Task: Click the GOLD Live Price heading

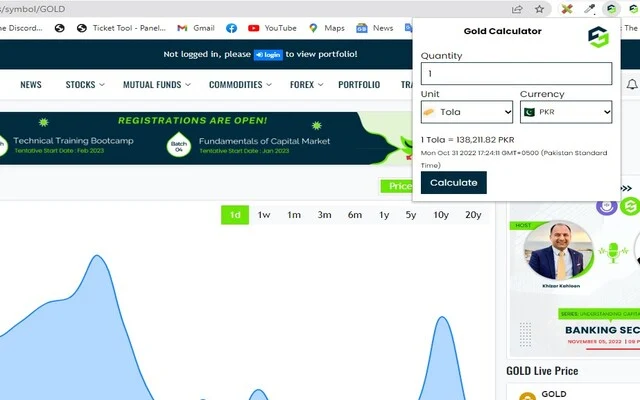Action: pos(542,371)
